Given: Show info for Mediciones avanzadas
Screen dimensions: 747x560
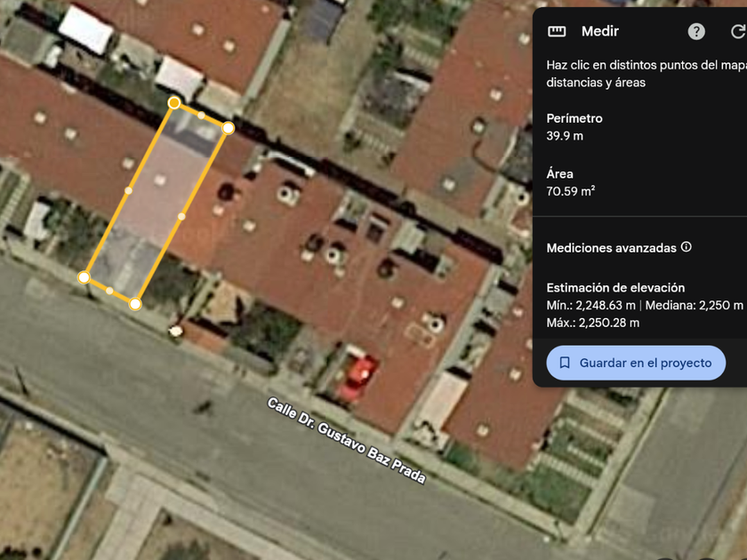Looking at the screenshot, I should (x=686, y=247).
